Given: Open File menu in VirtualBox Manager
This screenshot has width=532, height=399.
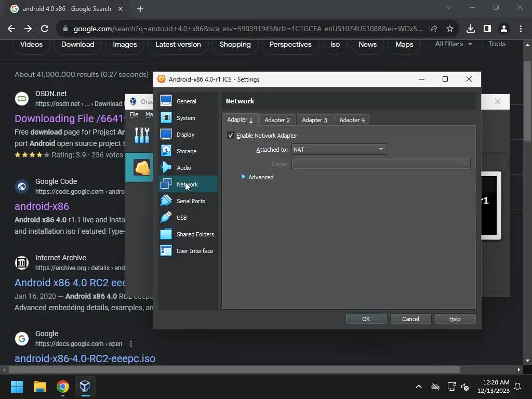Looking at the screenshot, I should pos(134,114).
